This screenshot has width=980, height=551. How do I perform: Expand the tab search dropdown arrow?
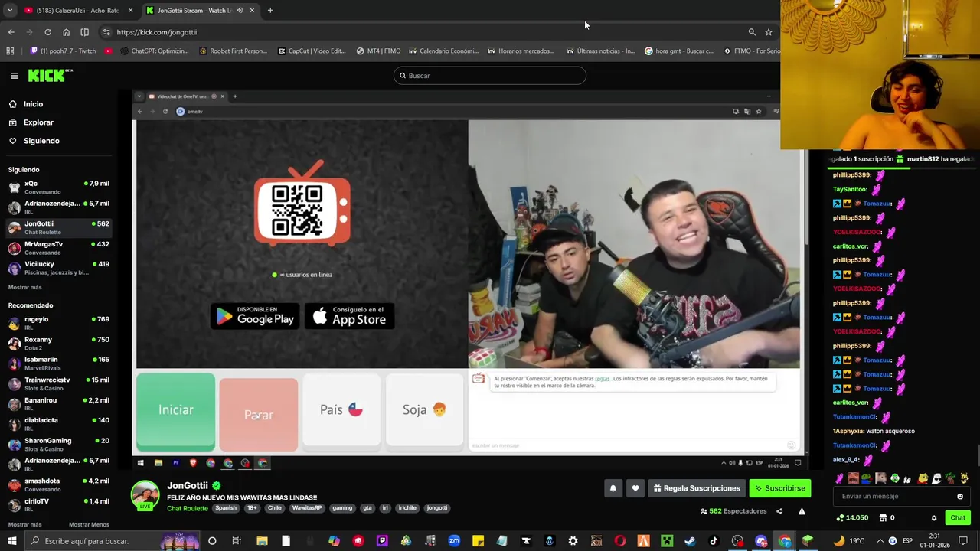[10, 11]
